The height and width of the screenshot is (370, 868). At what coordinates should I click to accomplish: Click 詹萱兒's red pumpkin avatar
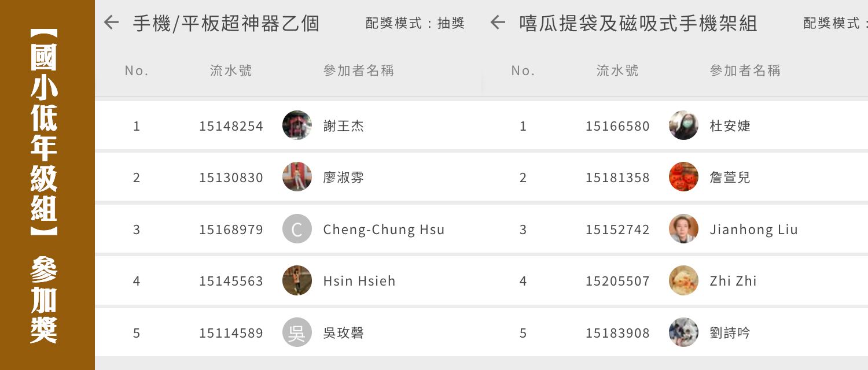point(683,177)
